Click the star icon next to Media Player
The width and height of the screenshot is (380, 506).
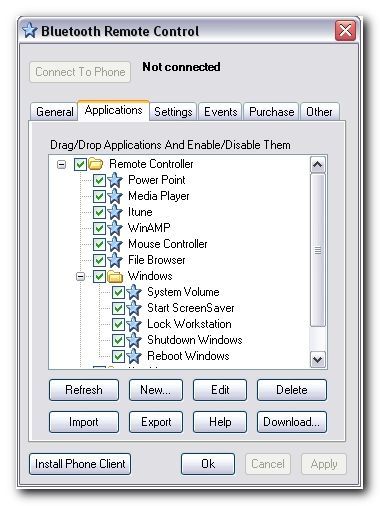pos(115,196)
